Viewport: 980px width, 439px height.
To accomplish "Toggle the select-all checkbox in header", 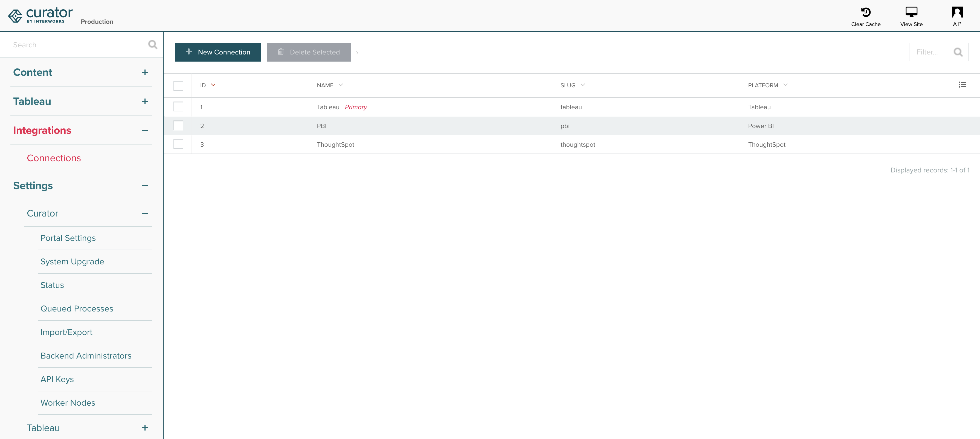I will 178,86.
